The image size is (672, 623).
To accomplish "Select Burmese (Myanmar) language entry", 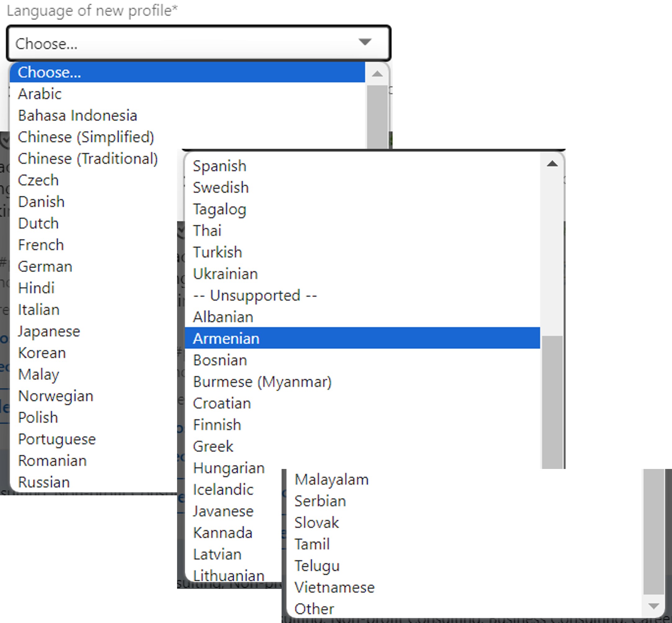I will [262, 382].
